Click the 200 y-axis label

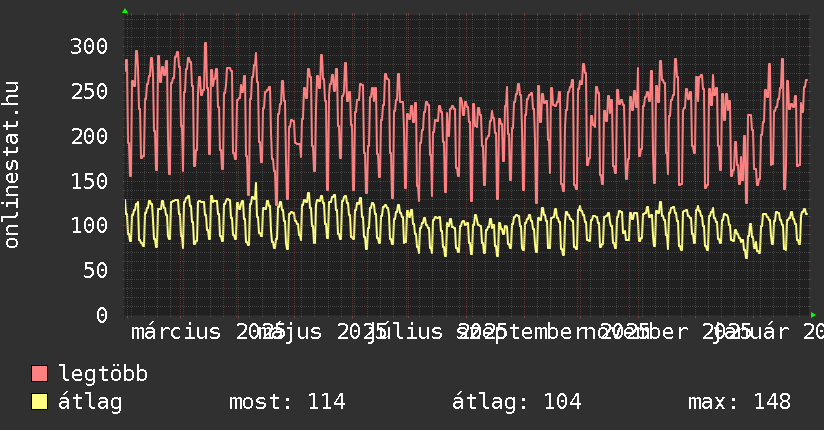tap(89, 136)
